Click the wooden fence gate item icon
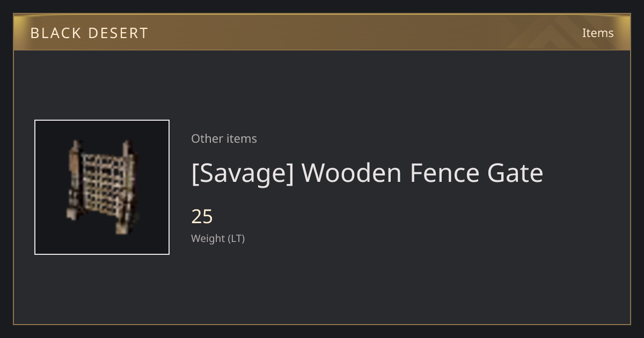 (x=102, y=187)
